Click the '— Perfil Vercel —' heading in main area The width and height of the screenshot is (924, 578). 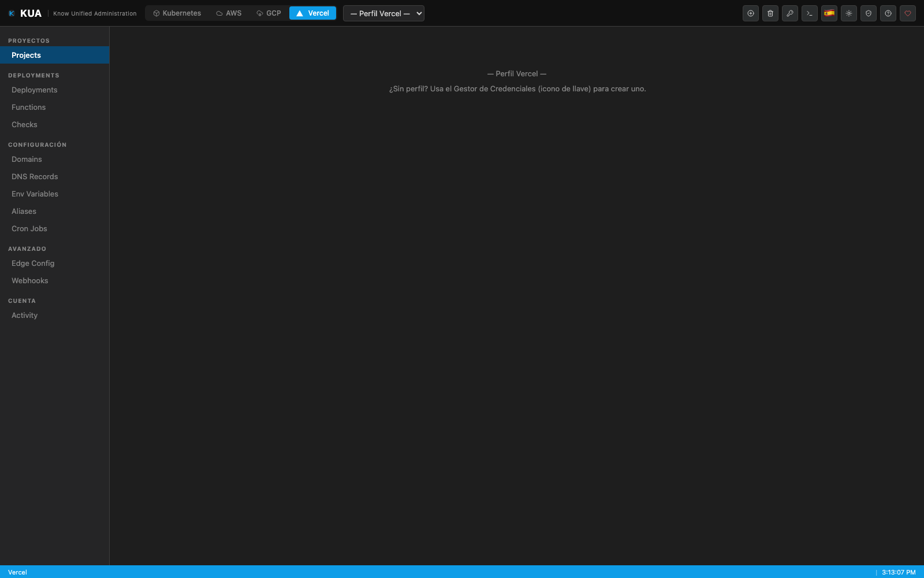tap(517, 73)
